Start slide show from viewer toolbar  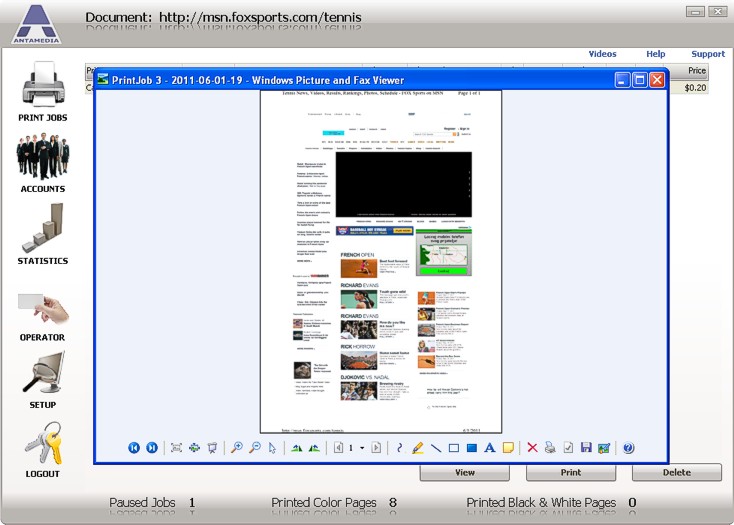point(212,448)
